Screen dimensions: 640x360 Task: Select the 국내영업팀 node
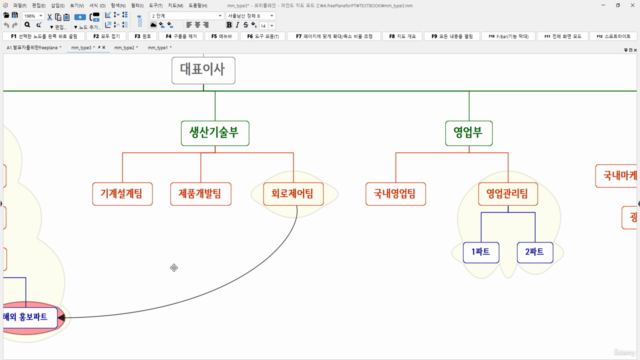pos(396,194)
